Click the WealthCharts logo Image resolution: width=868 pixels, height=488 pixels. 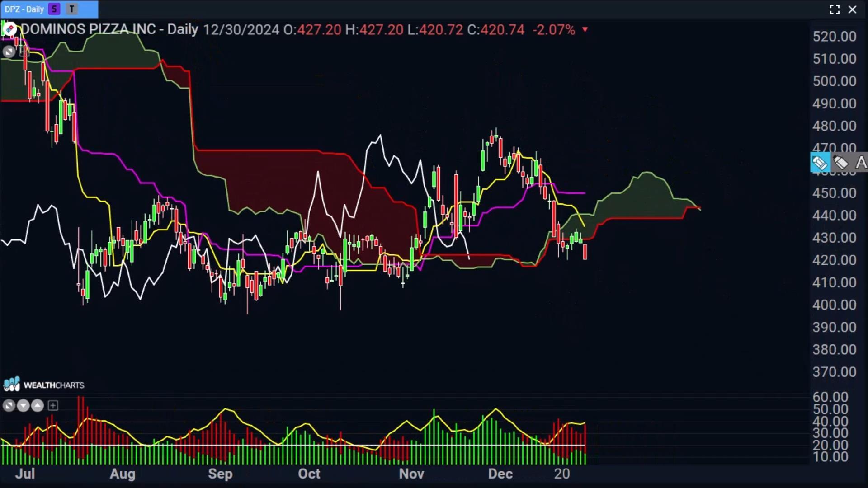(x=44, y=384)
